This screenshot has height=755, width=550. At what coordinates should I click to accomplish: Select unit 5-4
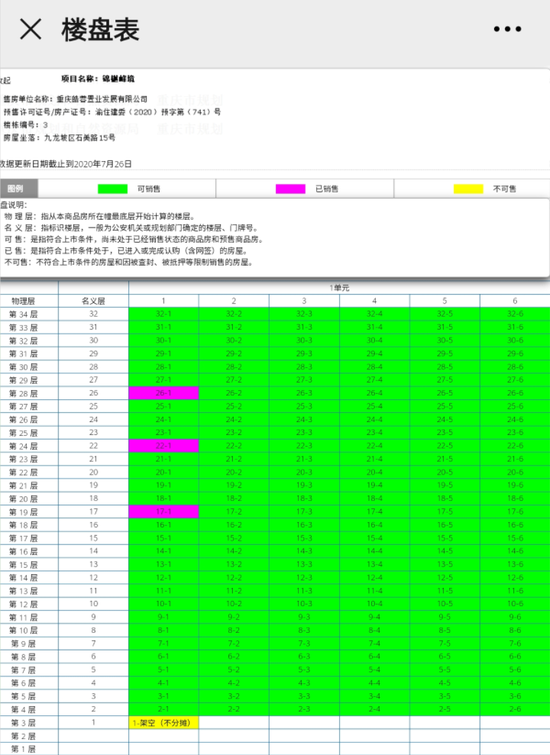(x=375, y=670)
